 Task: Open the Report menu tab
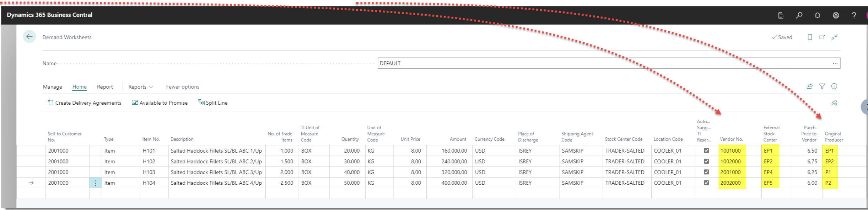pos(105,87)
